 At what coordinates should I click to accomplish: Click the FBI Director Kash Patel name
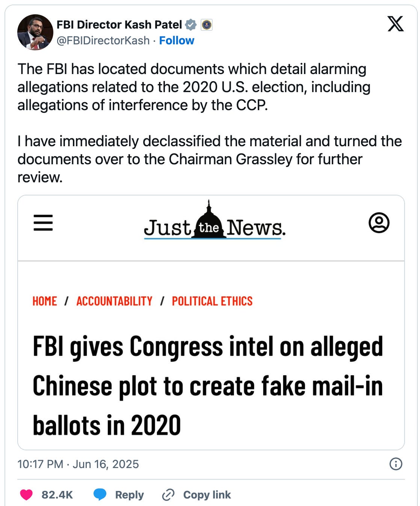click(119, 25)
